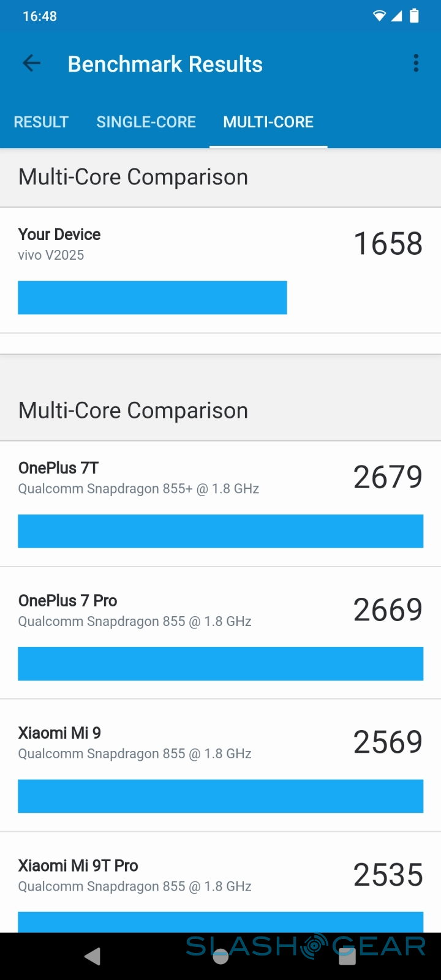Switch to the SINGLE-CORE tab
The image size is (441, 980).
(146, 122)
